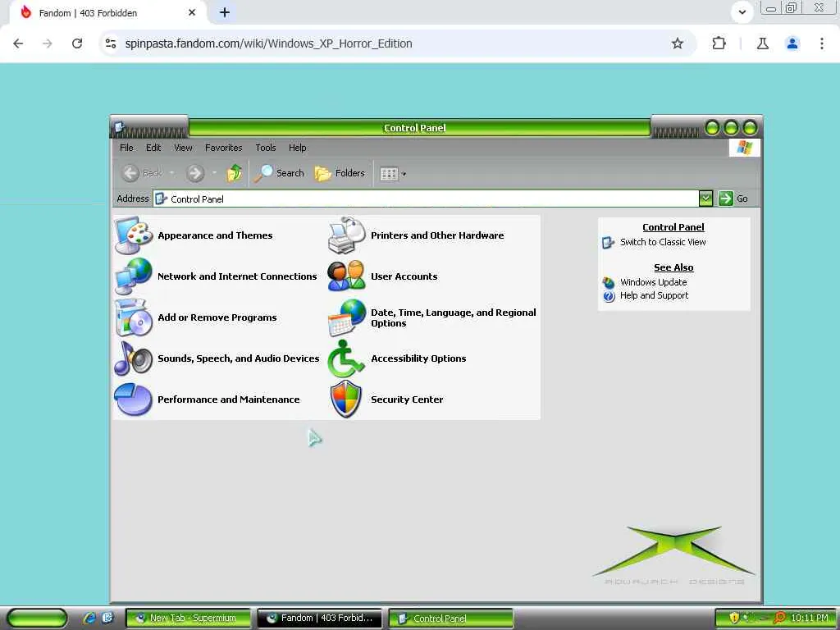Viewport: 840px width, 630px height.
Task: Click Appearance and Themes text link
Action: point(215,235)
